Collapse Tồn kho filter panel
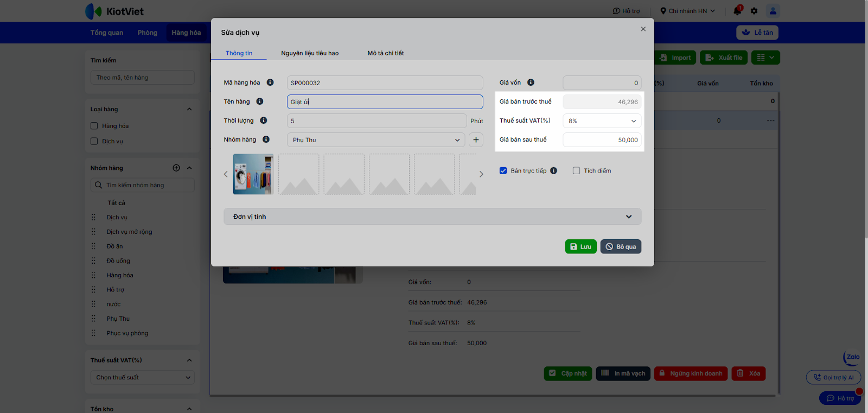This screenshot has width=868, height=413. [189, 409]
